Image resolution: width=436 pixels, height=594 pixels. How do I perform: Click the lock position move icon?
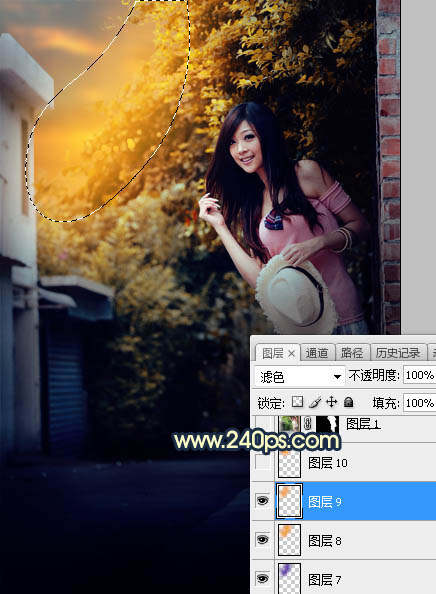coord(331,402)
